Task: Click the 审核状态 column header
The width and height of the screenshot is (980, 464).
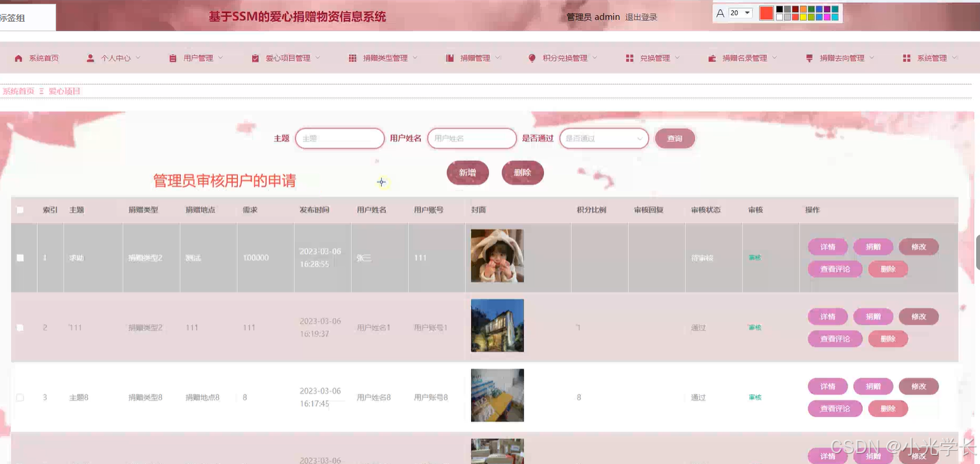Action: (706, 210)
